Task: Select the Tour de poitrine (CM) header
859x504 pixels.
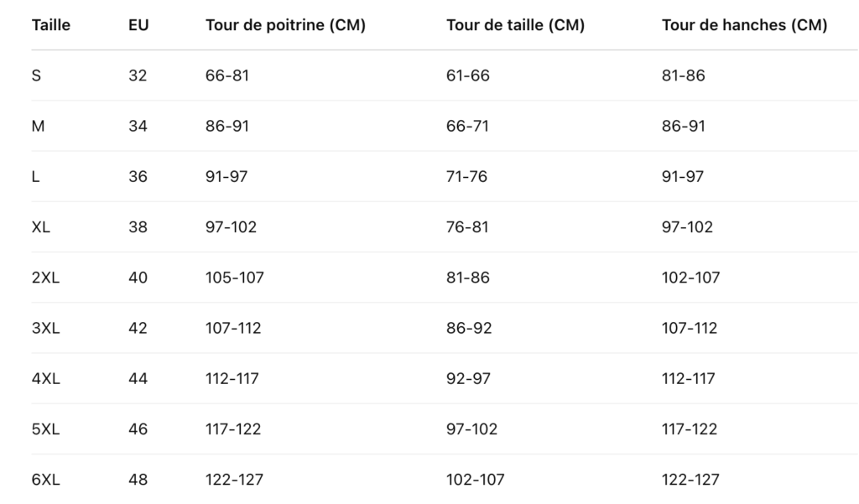Action: [x=285, y=25]
